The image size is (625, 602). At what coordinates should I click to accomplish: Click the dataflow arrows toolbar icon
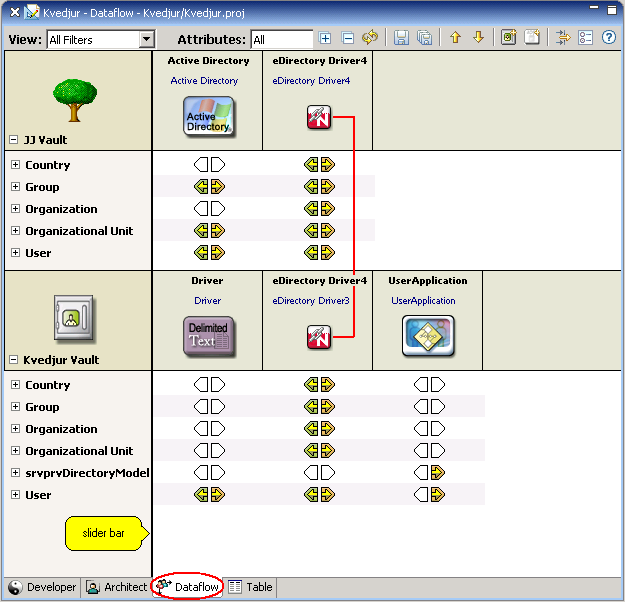(563, 38)
